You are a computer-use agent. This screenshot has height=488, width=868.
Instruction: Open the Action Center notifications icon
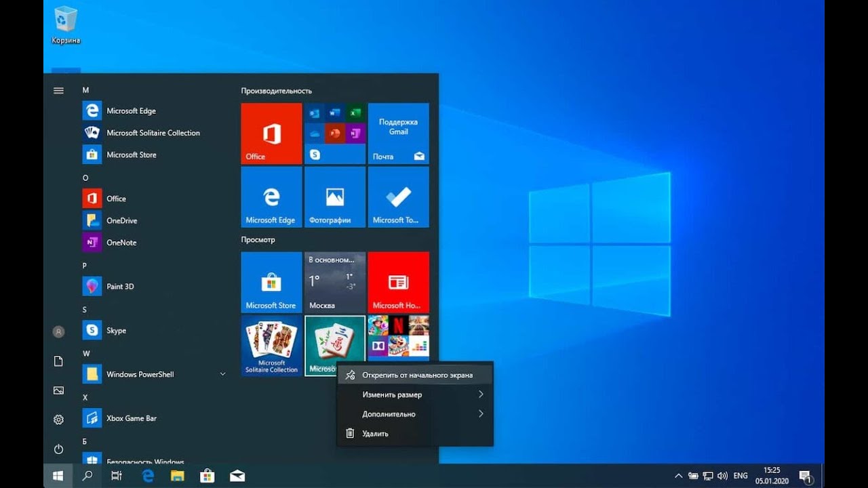[x=806, y=476]
